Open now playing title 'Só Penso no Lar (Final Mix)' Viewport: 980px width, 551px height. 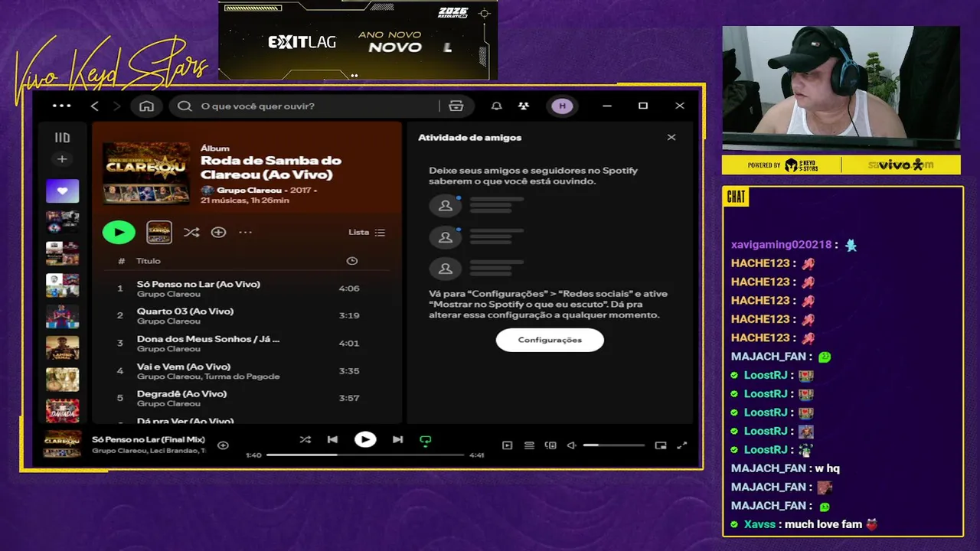(x=149, y=439)
